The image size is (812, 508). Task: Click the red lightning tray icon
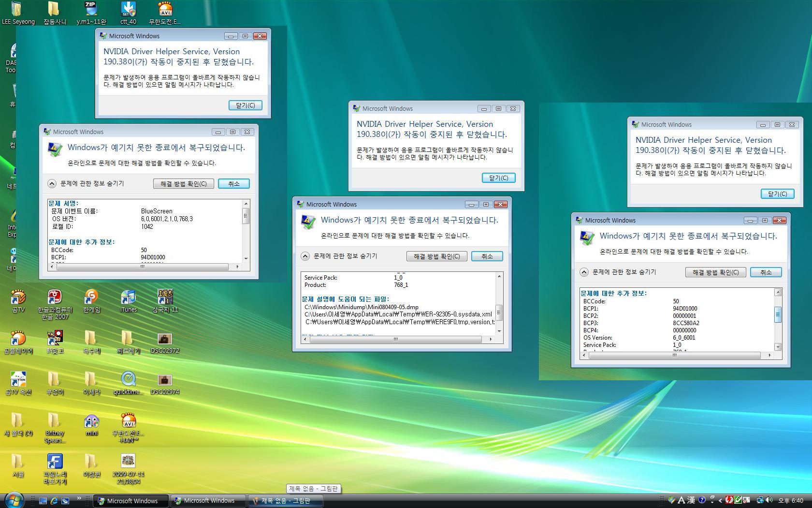(x=729, y=500)
